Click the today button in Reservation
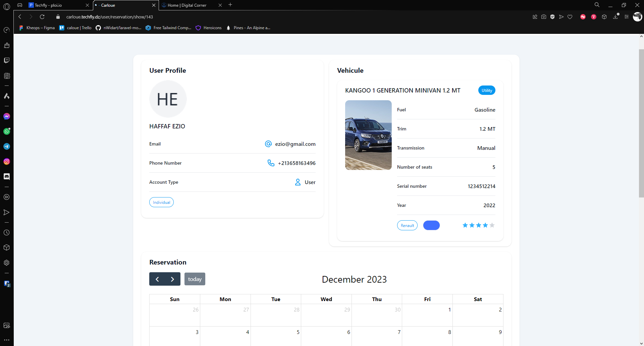Image resolution: width=644 pixels, height=346 pixels. coord(195,279)
